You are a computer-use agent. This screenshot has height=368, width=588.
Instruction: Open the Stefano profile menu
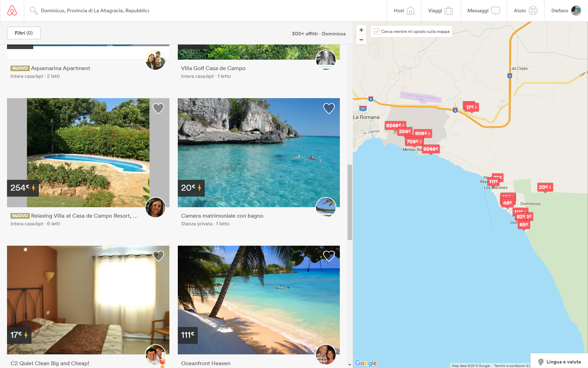(566, 11)
